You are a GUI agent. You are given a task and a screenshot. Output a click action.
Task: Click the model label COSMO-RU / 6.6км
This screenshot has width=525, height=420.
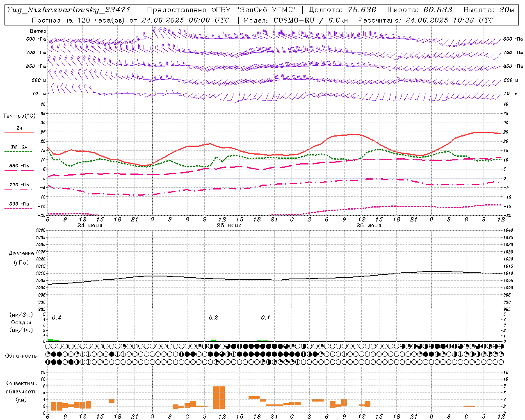[310, 20]
